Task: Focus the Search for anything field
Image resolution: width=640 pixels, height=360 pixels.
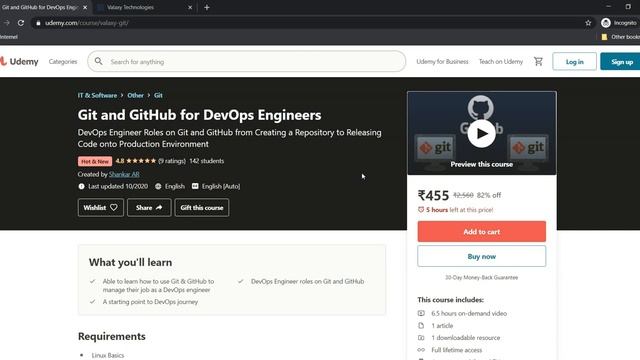Action: coord(247,62)
